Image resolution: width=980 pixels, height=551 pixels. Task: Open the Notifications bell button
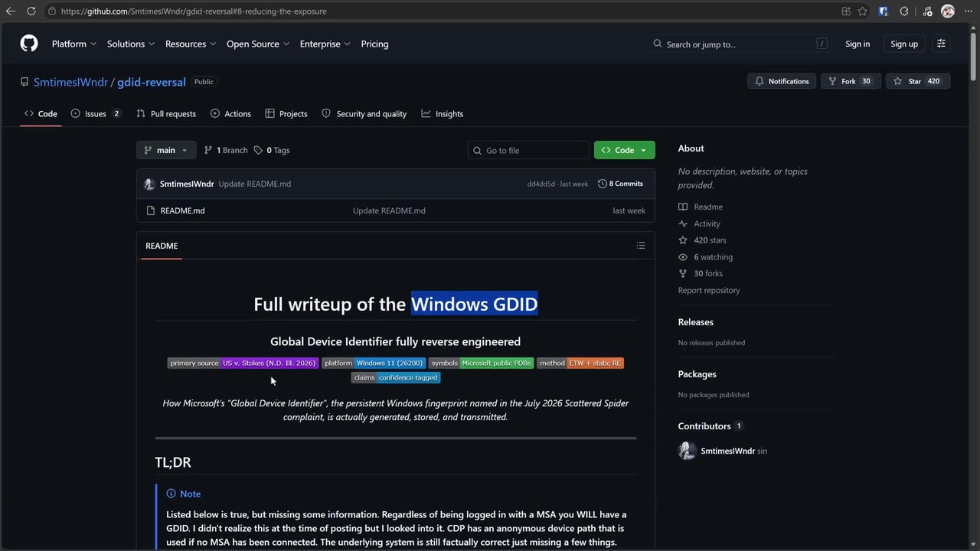click(x=782, y=81)
